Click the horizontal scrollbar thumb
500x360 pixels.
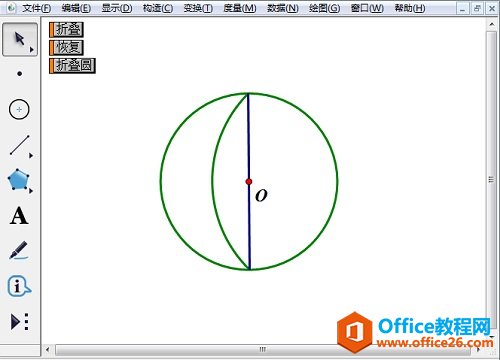coord(263,350)
